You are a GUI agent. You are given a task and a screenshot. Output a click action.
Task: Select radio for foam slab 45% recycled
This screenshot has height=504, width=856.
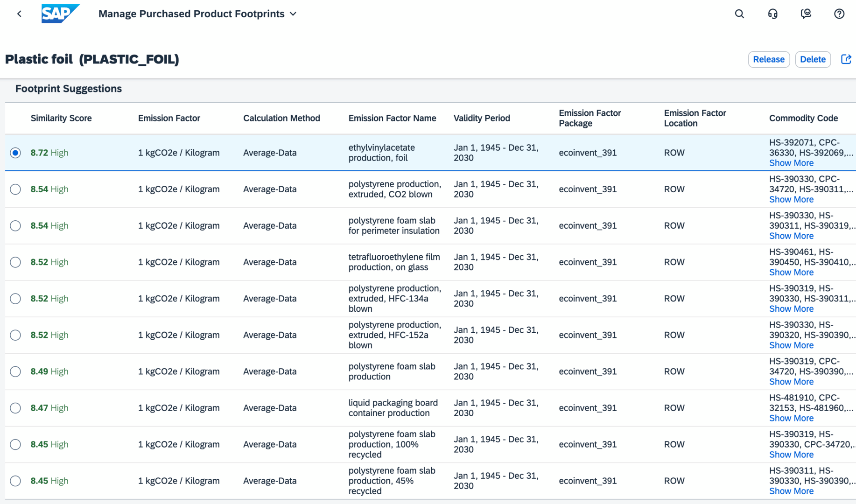(15, 480)
